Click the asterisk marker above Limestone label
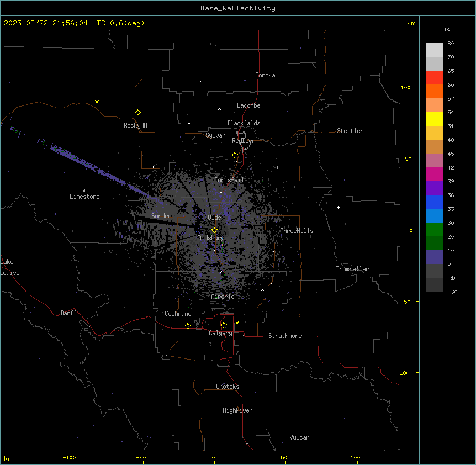This screenshot has height=465, width=476. click(84, 191)
